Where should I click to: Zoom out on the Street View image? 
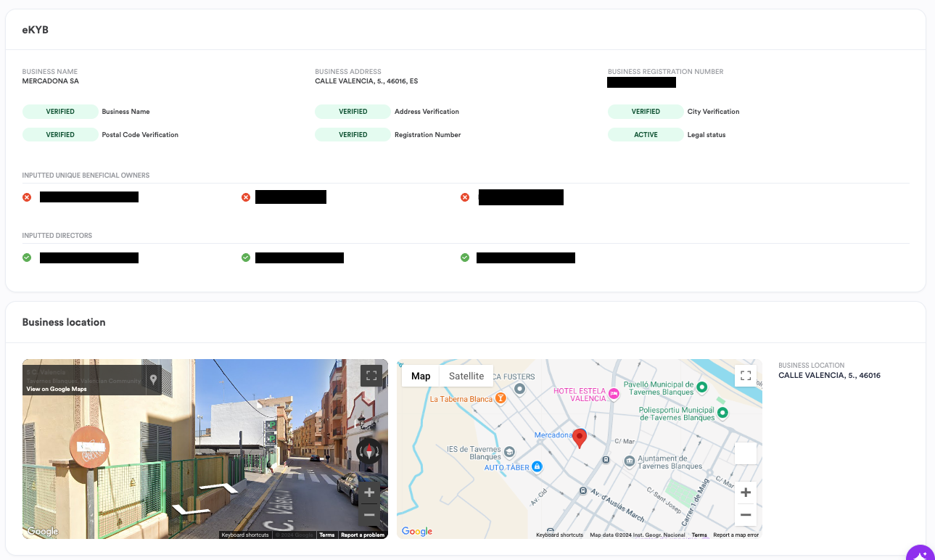pyautogui.click(x=369, y=514)
